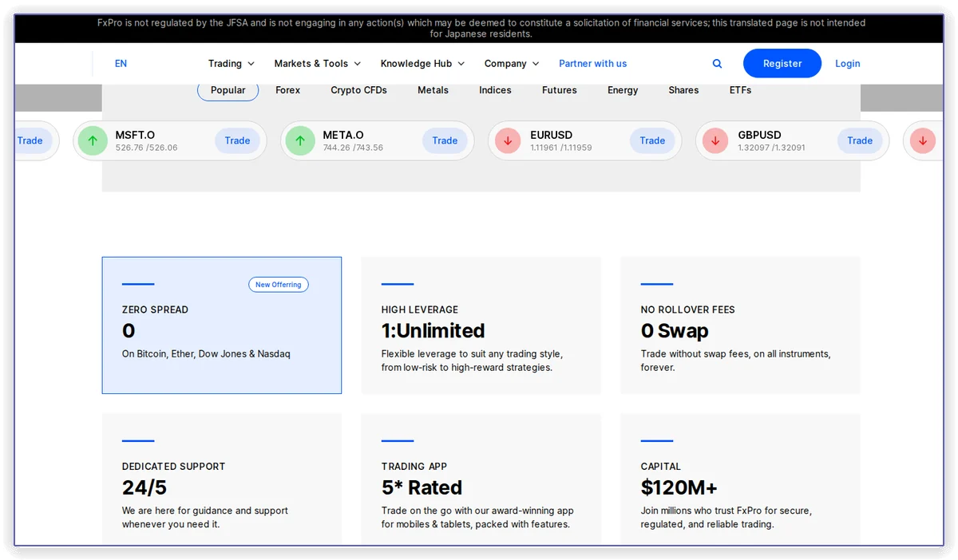Expand the Company dropdown menu
The width and height of the screenshot is (958, 560).
tap(512, 64)
